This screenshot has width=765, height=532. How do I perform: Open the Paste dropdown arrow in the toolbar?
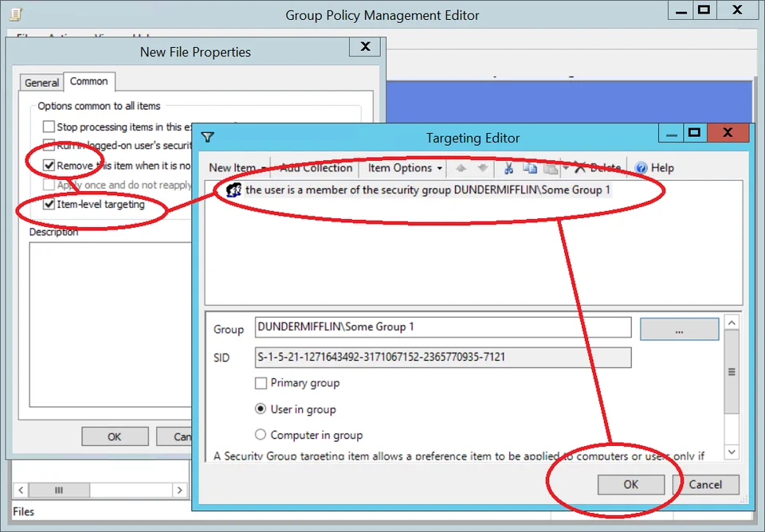[x=565, y=168]
